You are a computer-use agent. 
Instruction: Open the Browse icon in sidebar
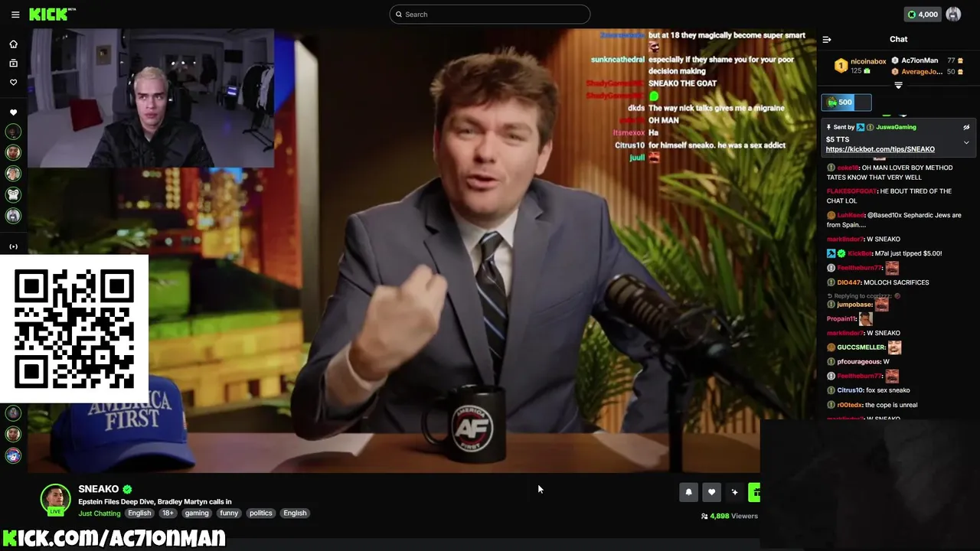tap(13, 64)
